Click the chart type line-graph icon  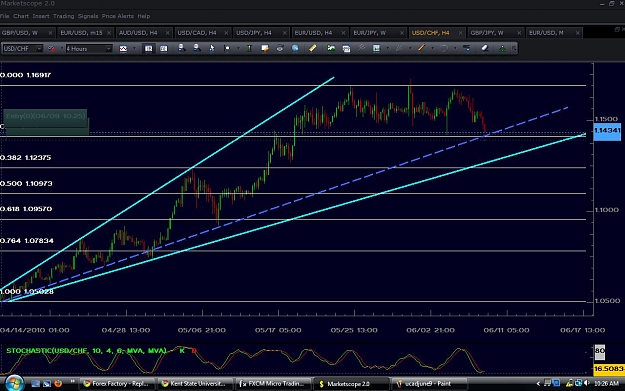pos(123,49)
